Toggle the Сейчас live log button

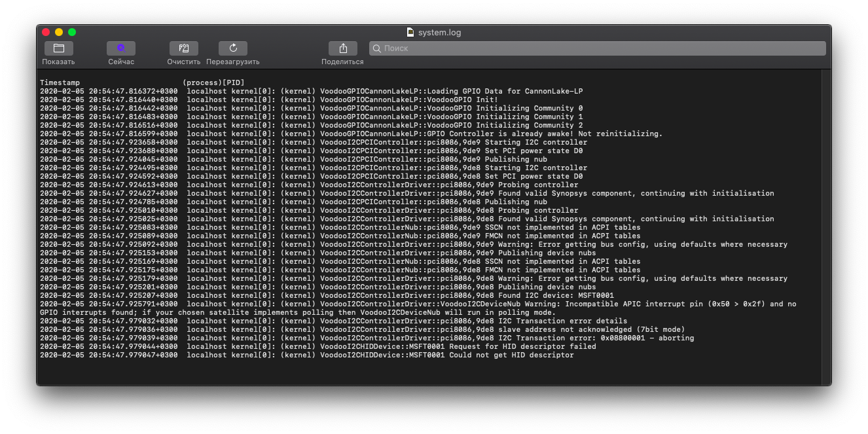(x=121, y=48)
